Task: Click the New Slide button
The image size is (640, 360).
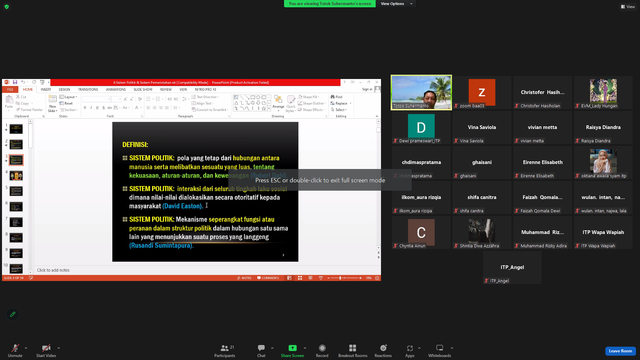Action: tap(52, 104)
